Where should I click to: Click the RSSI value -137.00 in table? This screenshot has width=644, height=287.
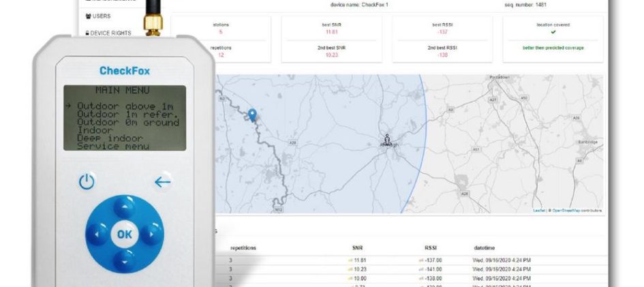pos(433,260)
